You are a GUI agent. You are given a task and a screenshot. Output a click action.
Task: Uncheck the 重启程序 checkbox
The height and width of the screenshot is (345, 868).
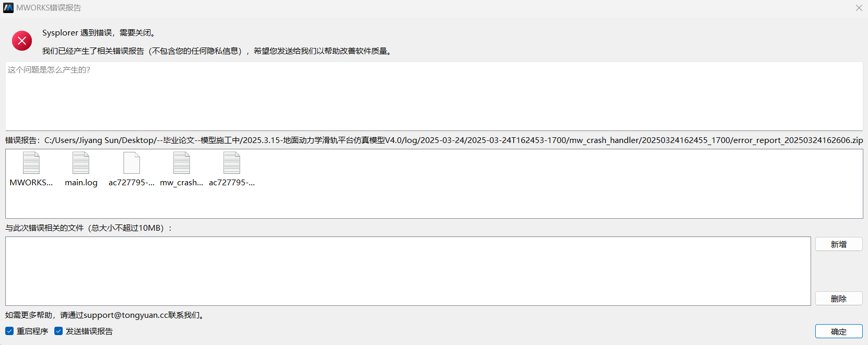(9, 331)
